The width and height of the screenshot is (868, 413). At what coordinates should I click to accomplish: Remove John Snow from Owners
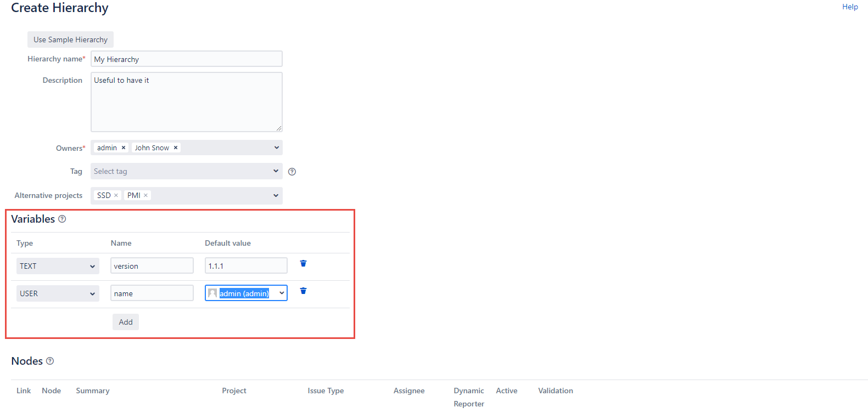click(x=176, y=148)
